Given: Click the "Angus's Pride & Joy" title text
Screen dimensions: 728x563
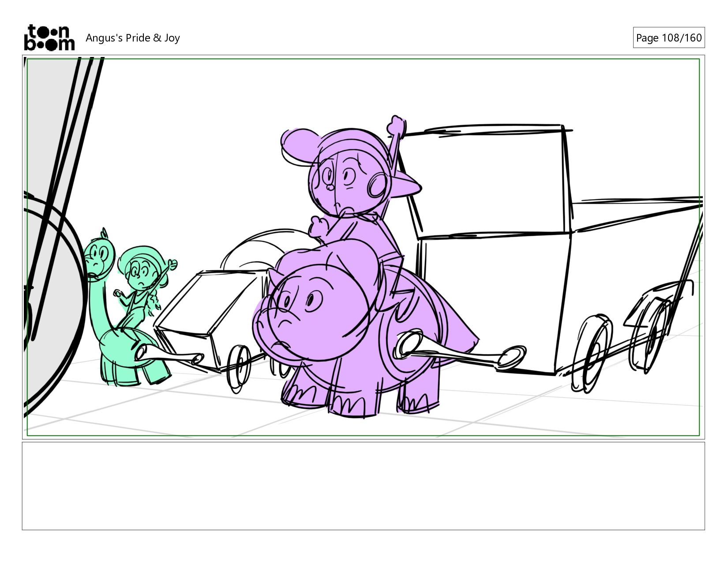Looking at the screenshot, I should click(x=133, y=38).
